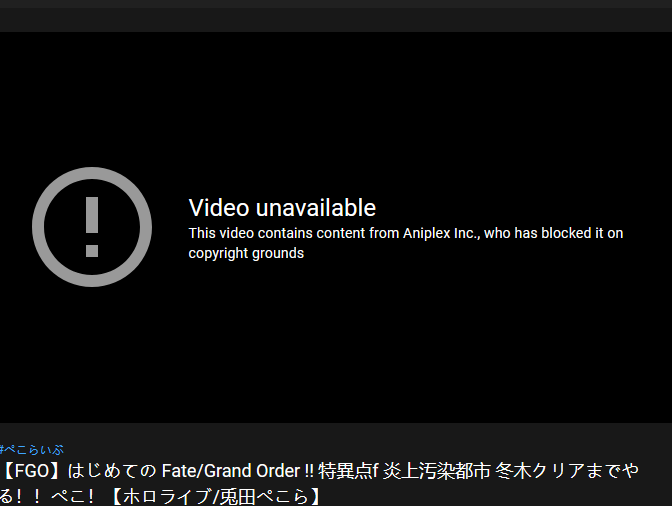The width and height of the screenshot is (672, 506).
Task: Click ぺこ! in the title's second line
Action: click(x=73, y=497)
